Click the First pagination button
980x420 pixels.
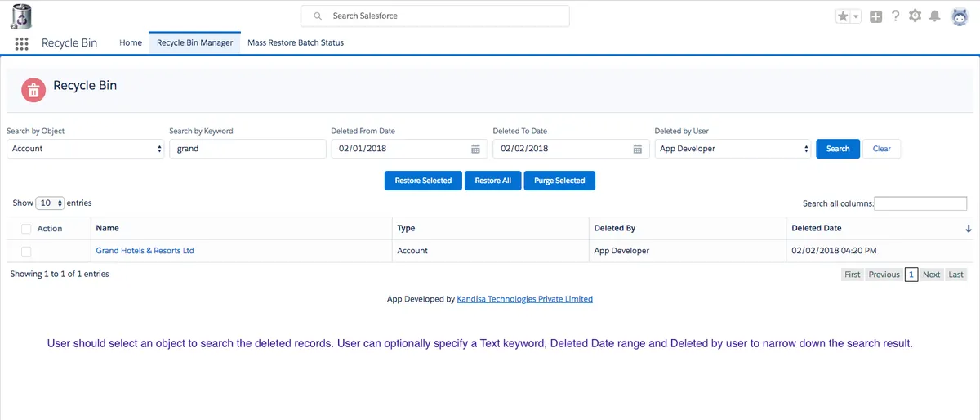pos(853,275)
